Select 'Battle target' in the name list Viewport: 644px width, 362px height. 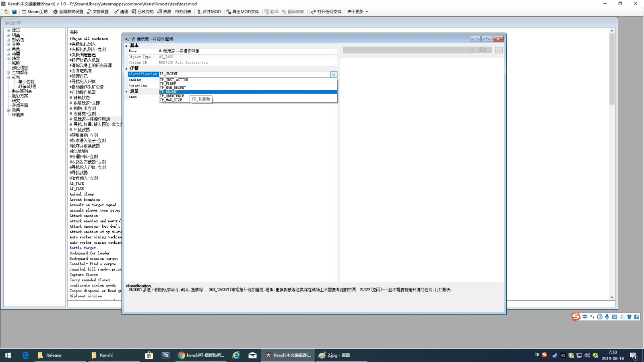[83, 248]
